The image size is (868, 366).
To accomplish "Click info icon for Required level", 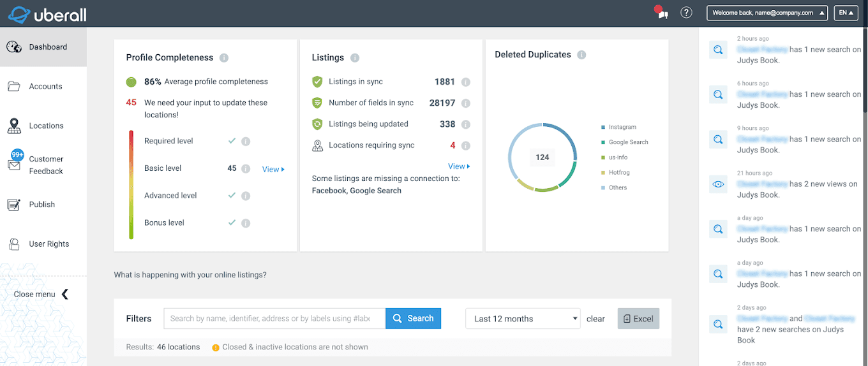I will click(x=246, y=142).
